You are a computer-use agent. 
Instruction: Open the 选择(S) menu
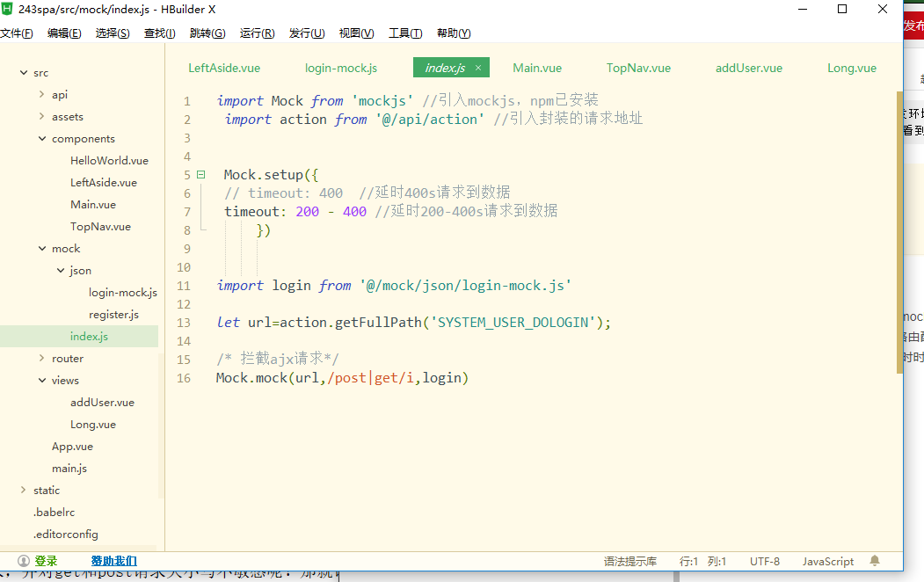click(113, 33)
